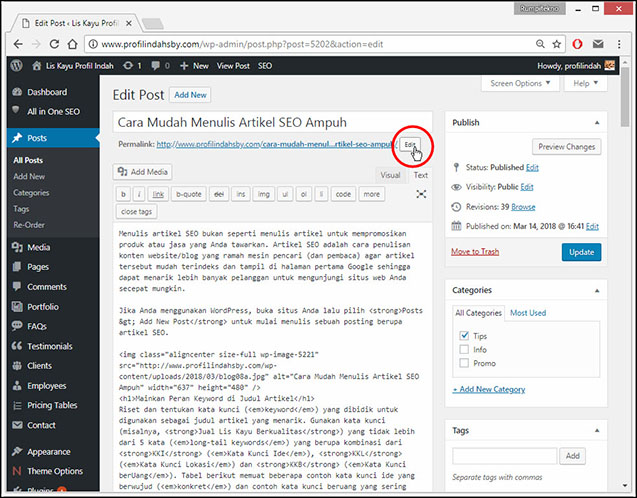Toggle distraction-free writing mode icon
Image resolution: width=637 pixels, height=498 pixels.
tap(421, 194)
